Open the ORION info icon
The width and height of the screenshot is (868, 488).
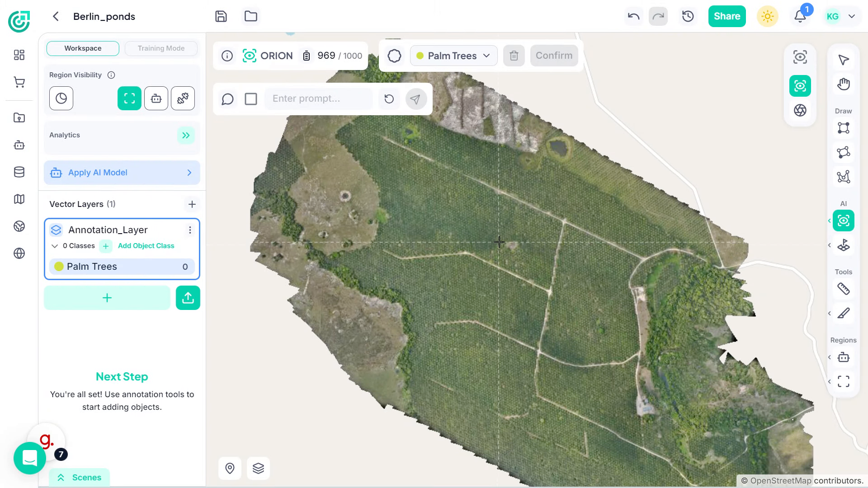[x=227, y=56]
